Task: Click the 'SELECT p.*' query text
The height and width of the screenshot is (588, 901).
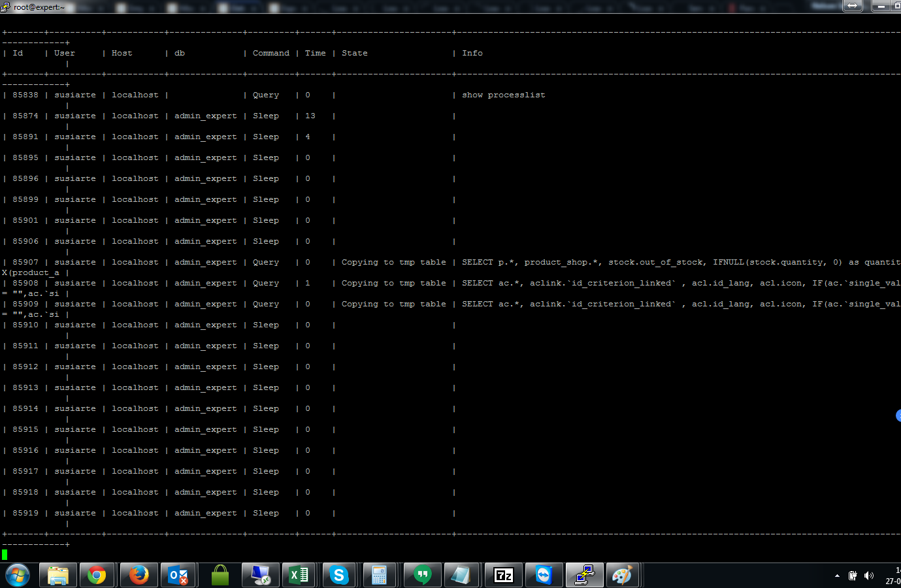Action: [x=681, y=263]
